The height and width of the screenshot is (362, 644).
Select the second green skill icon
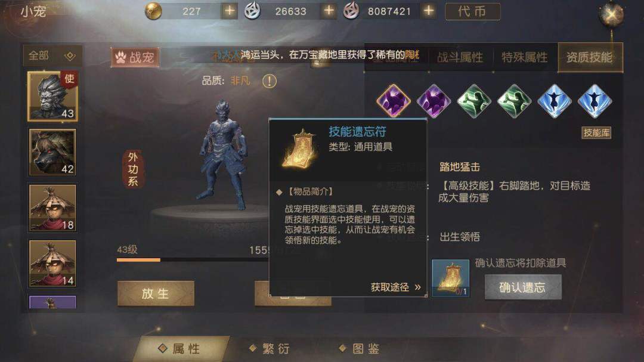click(514, 101)
